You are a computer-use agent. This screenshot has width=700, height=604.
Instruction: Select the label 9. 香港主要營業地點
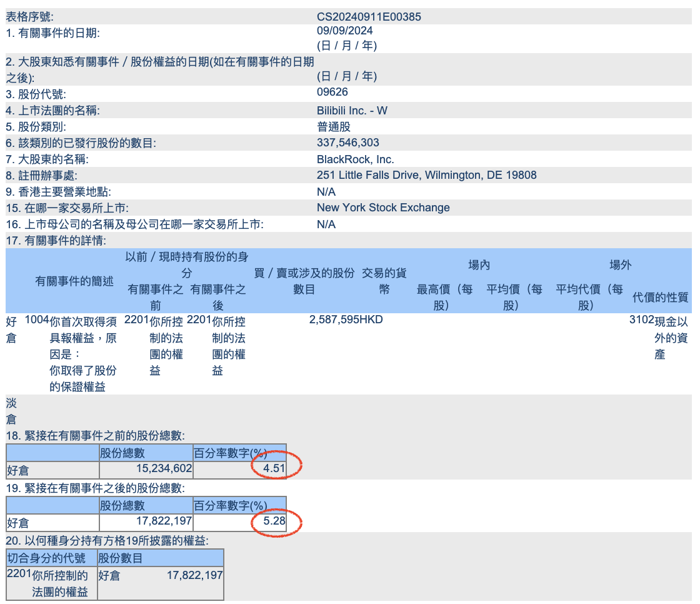point(59,192)
